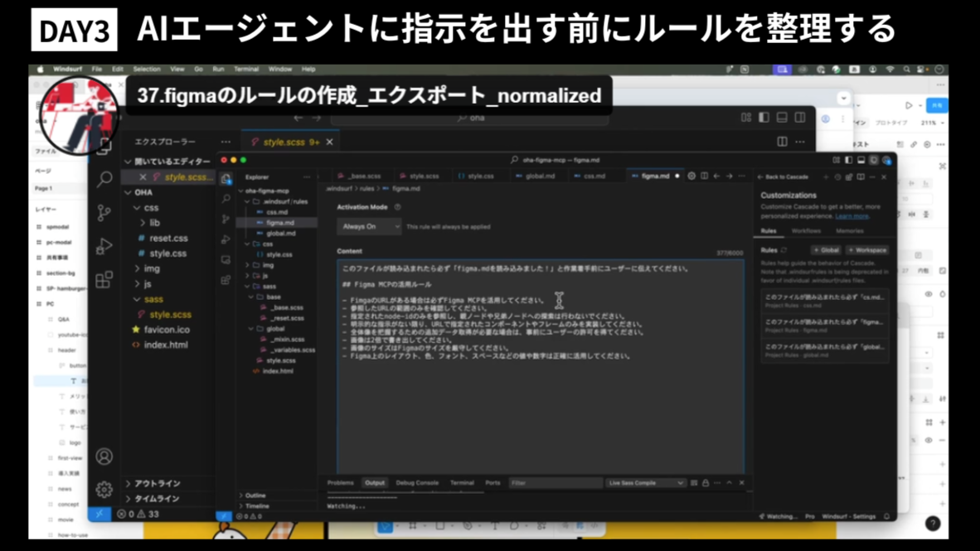Click the gear icon right of figma.md tab
Image resolution: width=980 pixels, height=551 pixels.
(691, 176)
